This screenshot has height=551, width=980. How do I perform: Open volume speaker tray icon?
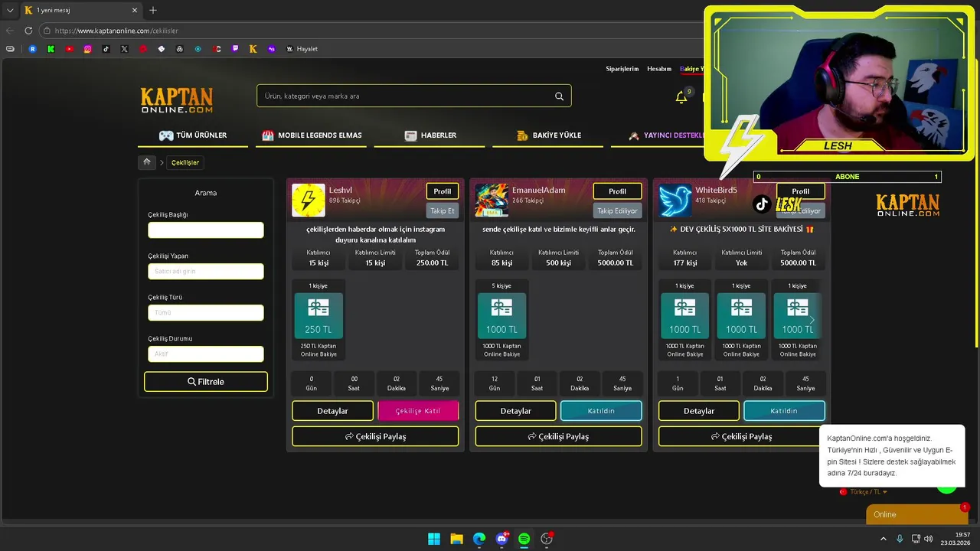[929, 539]
